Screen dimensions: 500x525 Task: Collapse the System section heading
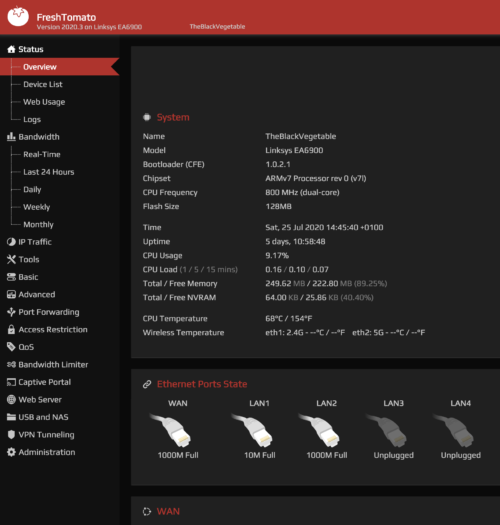[x=173, y=117]
